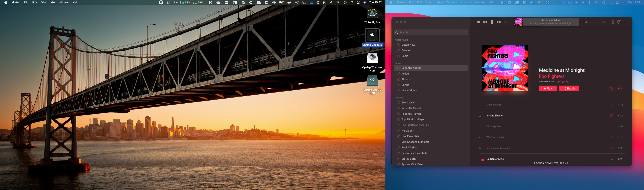The width and height of the screenshot is (644, 190).
Task: Show lyrics with the speech bubble icon
Action: point(619,22)
